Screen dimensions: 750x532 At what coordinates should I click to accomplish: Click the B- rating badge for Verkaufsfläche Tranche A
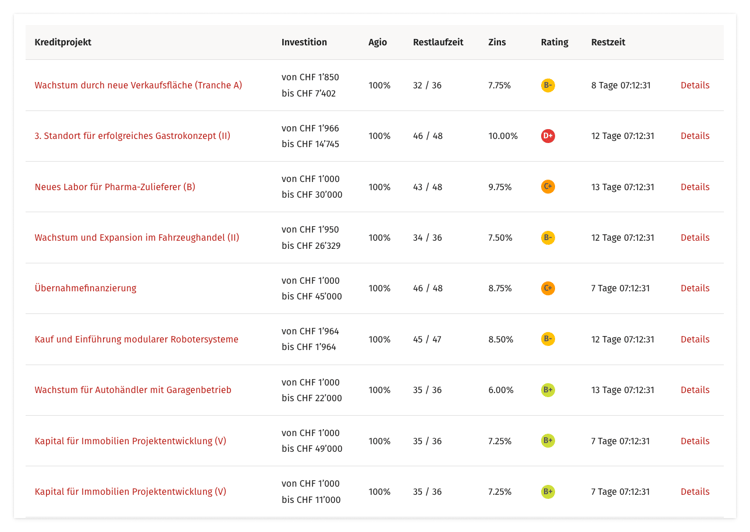pos(547,85)
